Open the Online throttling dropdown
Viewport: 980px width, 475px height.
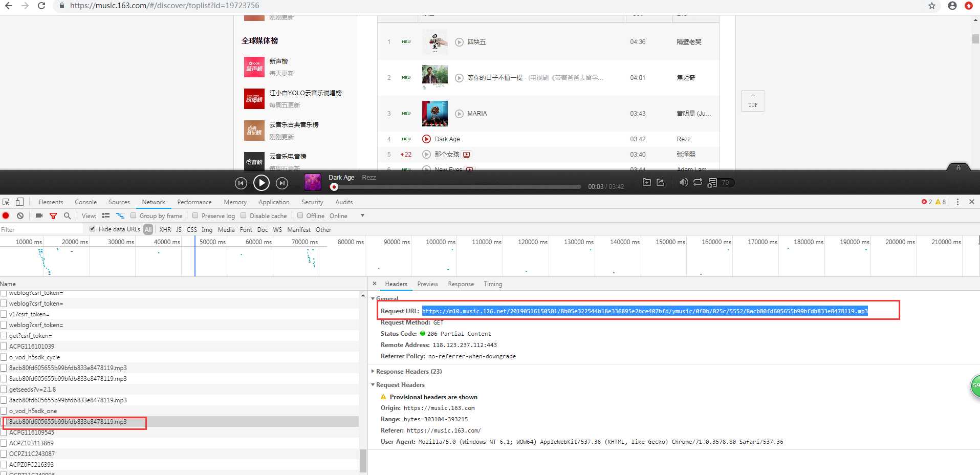coord(347,216)
